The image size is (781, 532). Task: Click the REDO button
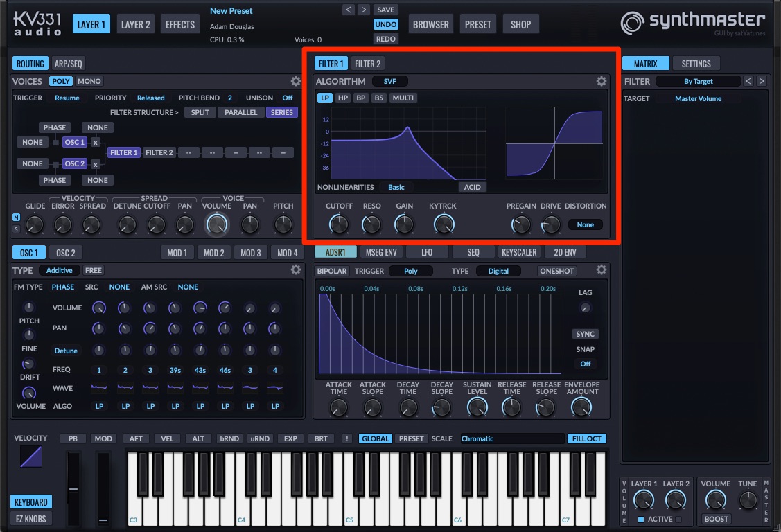point(385,39)
